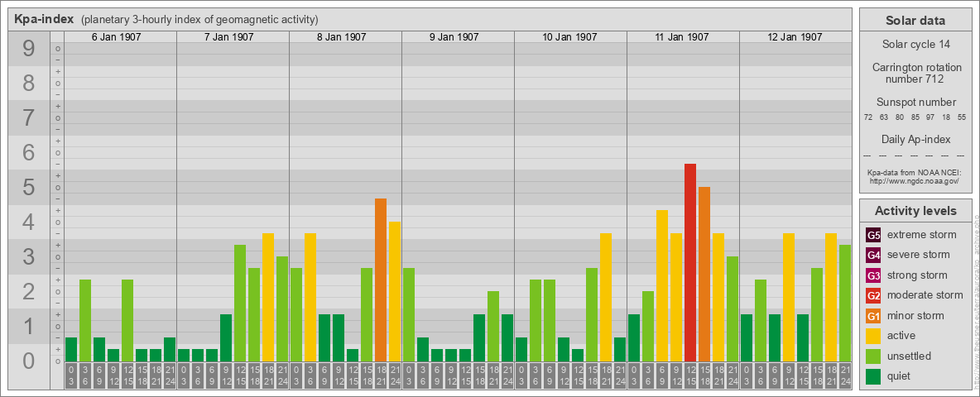
Task: Click the G4 severe storm swatch
Action: point(873,256)
